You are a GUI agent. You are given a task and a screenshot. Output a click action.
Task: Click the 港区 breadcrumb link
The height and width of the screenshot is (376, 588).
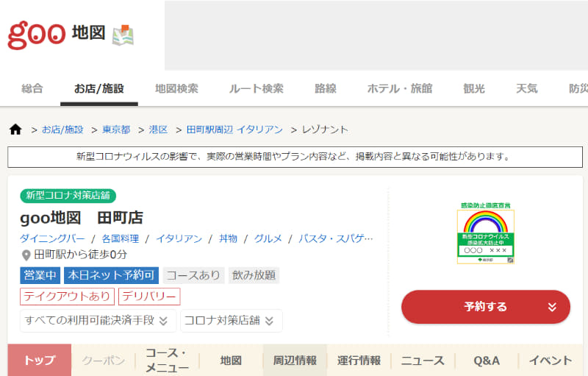(x=158, y=130)
